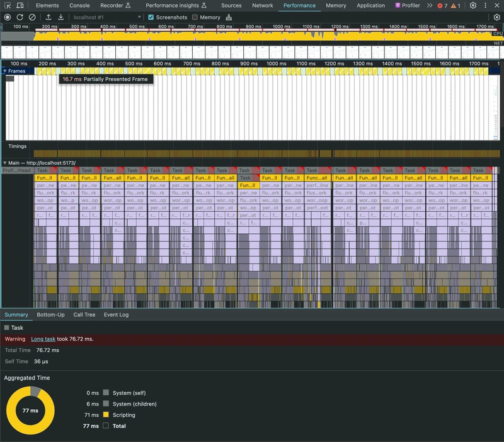Screen dimensions: 504x442
Task: Click the collect garbage icon
Action: point(229,18)
